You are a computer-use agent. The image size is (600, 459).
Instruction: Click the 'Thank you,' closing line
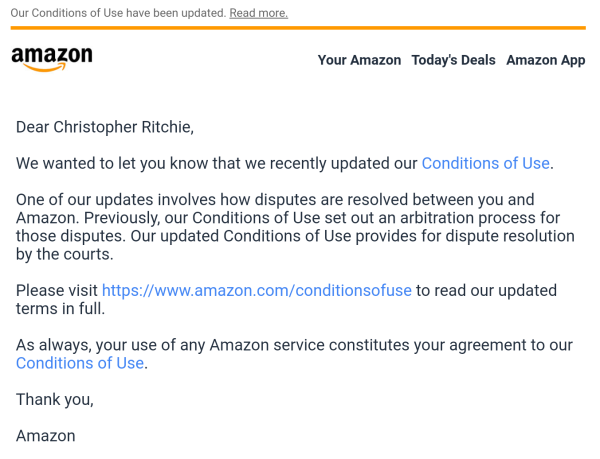click(55, 400)
